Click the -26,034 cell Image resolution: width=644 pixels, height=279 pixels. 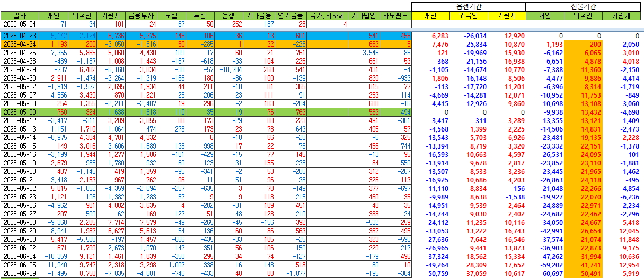point(469,36)
